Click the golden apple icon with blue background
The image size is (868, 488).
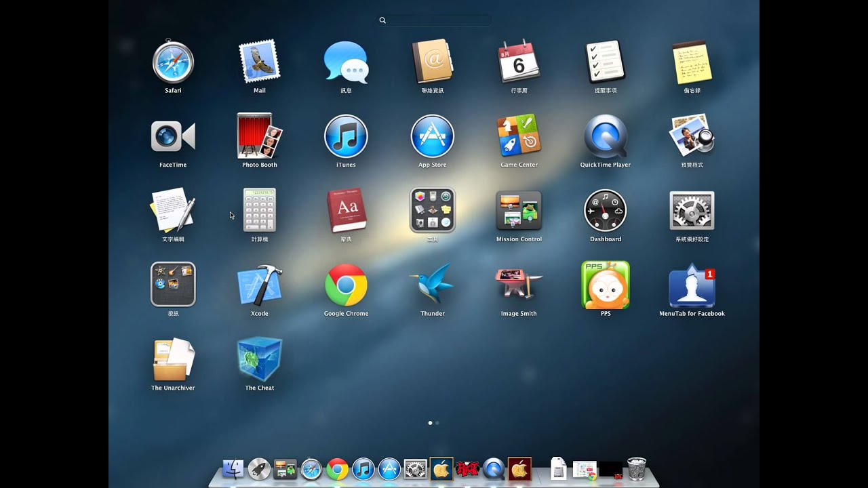coord(441,468)
